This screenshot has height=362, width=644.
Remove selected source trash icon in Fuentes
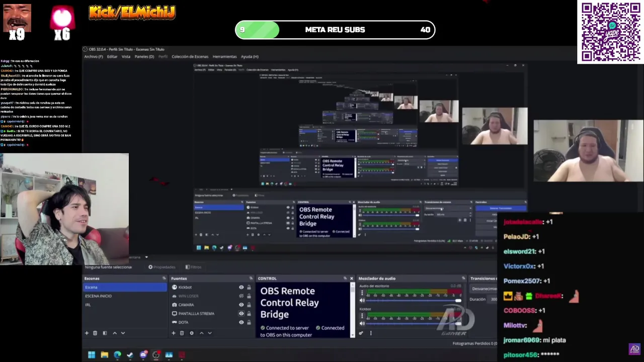coord(182,333)
